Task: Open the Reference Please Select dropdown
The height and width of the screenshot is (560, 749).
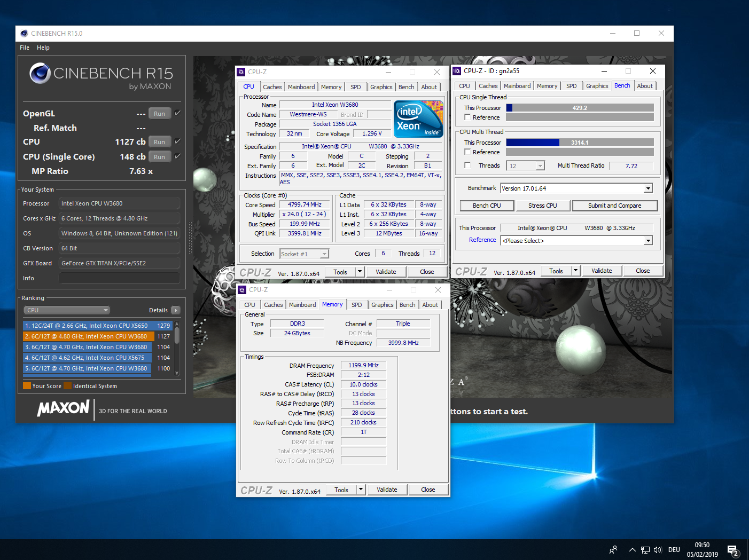Action: click(576, 241)
